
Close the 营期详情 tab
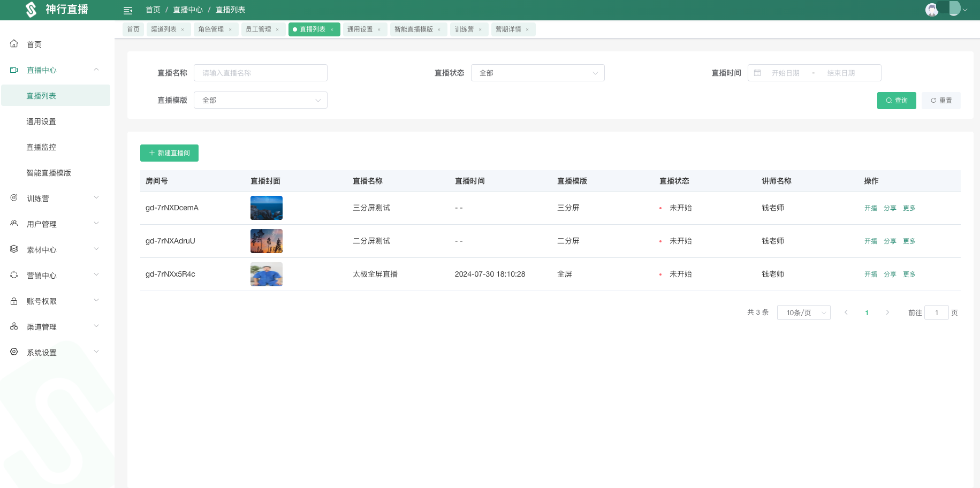(x=527, y=29)
